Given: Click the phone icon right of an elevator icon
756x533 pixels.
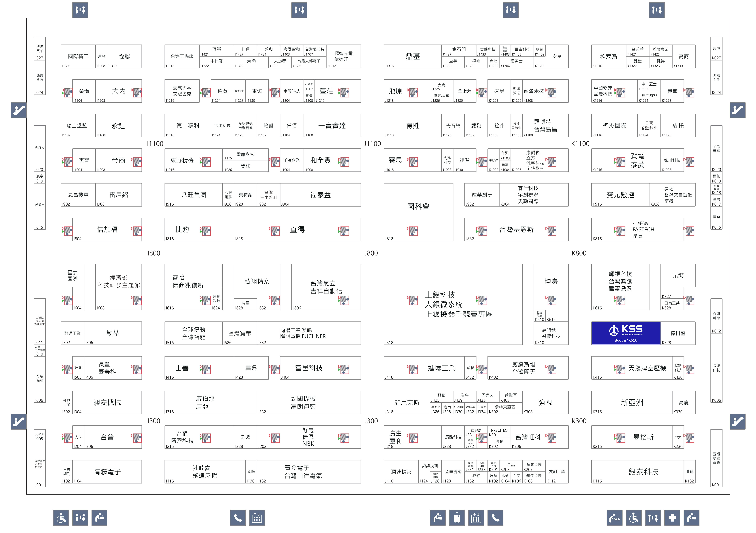Looking at the screenshot, I should pyautogui.click(x=496, y=518).
